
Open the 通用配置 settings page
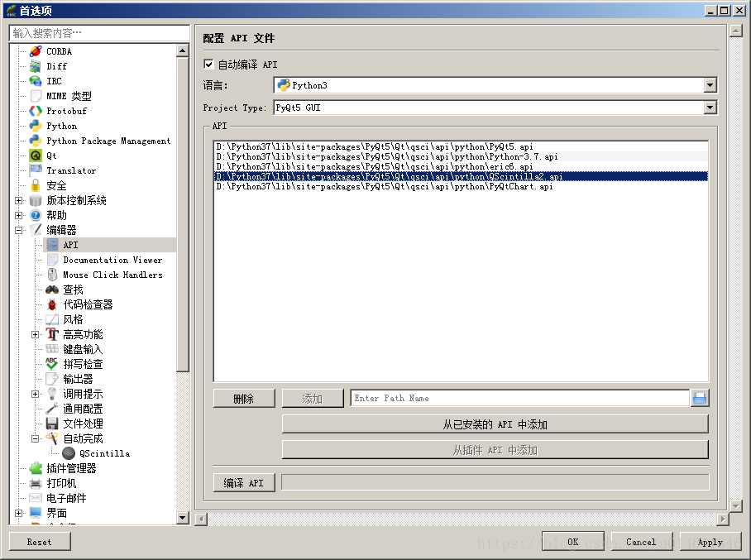coord(83,409)
